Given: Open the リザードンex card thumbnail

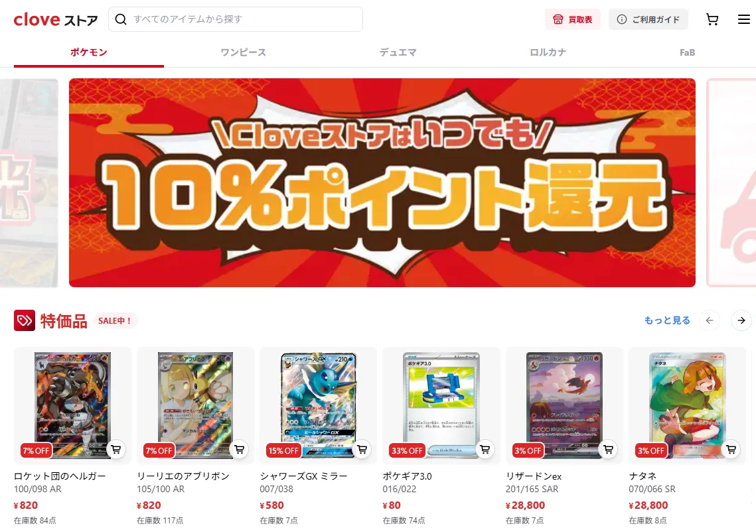Looking at the screenshot, I should (564, 405).
